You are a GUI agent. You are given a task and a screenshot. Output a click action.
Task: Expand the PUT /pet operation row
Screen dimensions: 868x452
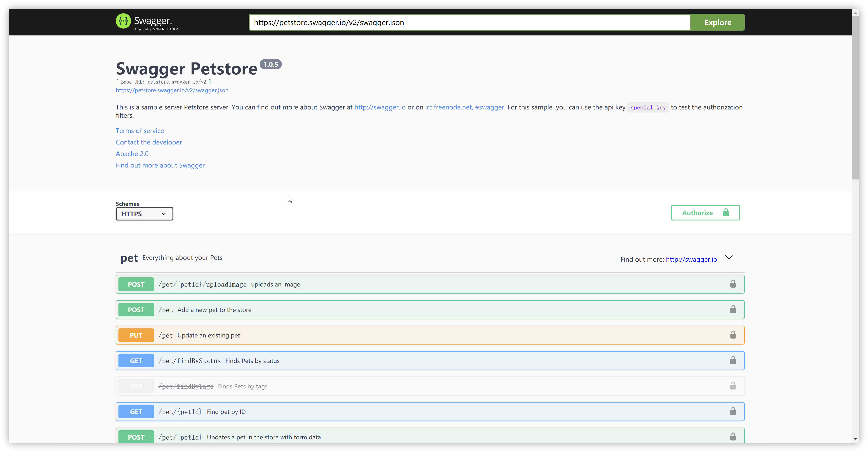pos(404,335)
